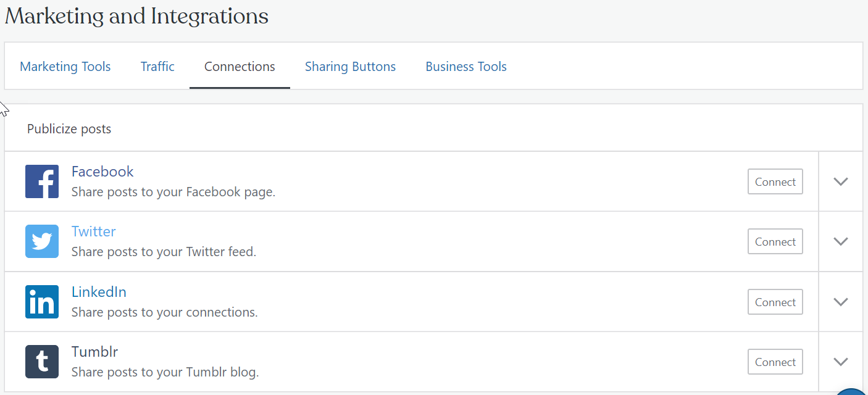The height and width of the screenshot is (395, 868).
Task: Expand the LinkedIn row chevron
Action: tap(840, 302)
